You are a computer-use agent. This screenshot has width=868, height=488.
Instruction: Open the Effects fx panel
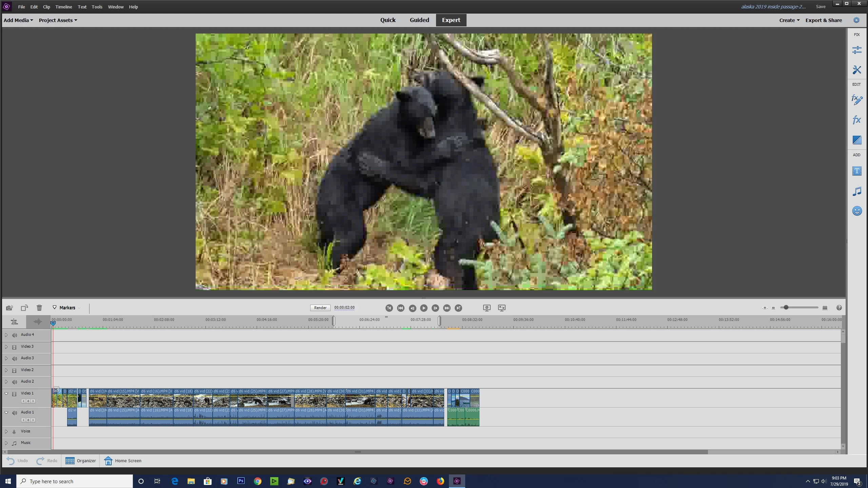tap(857, 120)
